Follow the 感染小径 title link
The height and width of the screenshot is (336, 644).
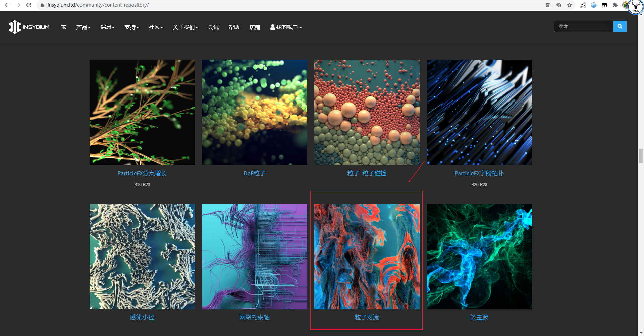point(142,317)
